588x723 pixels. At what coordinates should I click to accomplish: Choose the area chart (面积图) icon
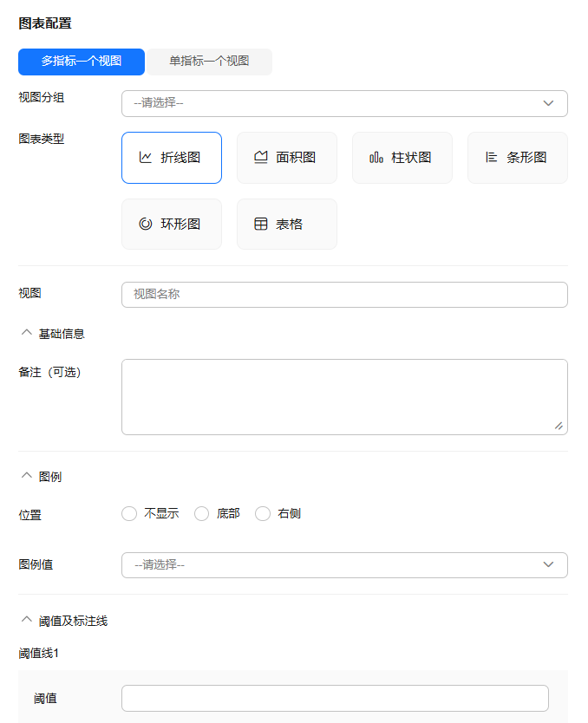pos(261,158)
